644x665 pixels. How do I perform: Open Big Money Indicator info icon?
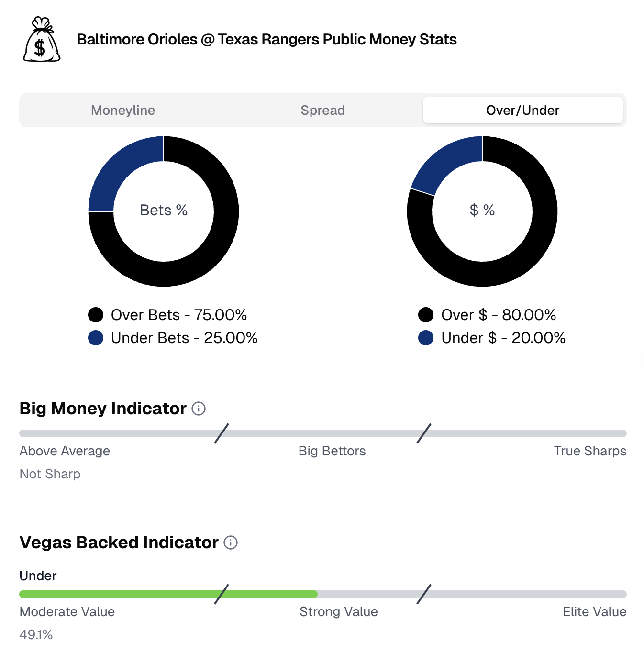tap(199, 409)
